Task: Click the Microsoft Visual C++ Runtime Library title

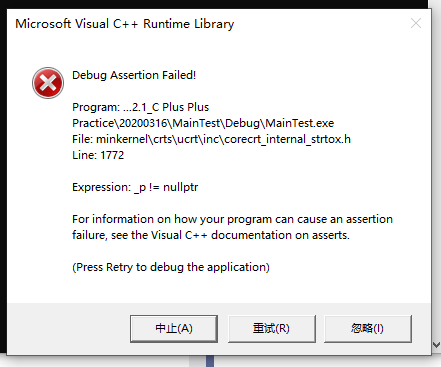Action: (x=125, y=24)
